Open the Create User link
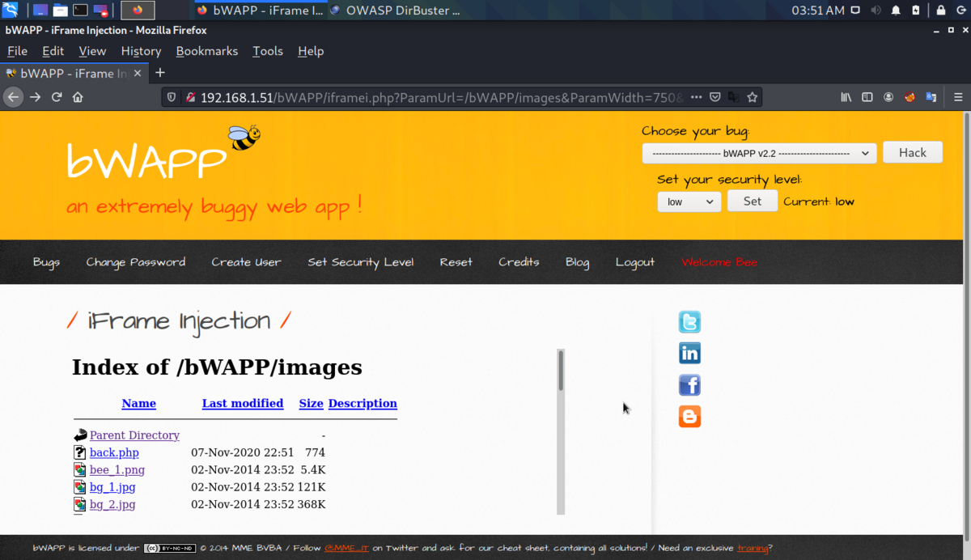Image resolution: width=971 pixels, height=560 pixels. click(246, 262)
